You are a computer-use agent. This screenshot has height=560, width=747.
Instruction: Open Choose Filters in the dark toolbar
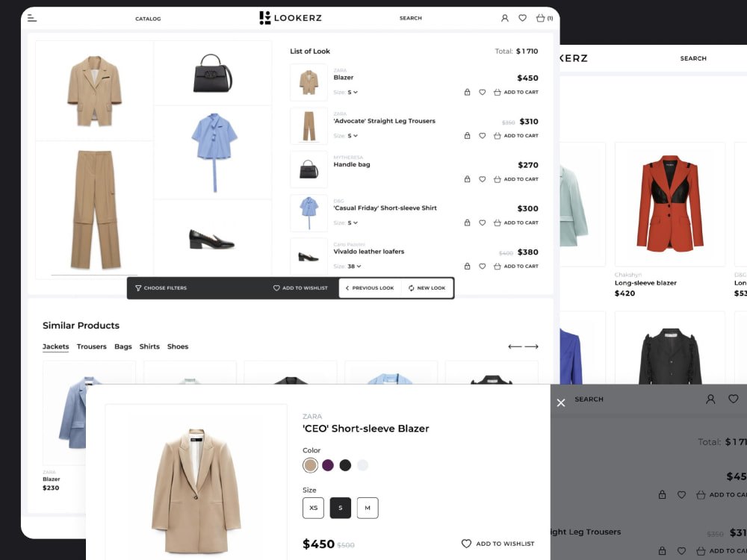point(161,288)
